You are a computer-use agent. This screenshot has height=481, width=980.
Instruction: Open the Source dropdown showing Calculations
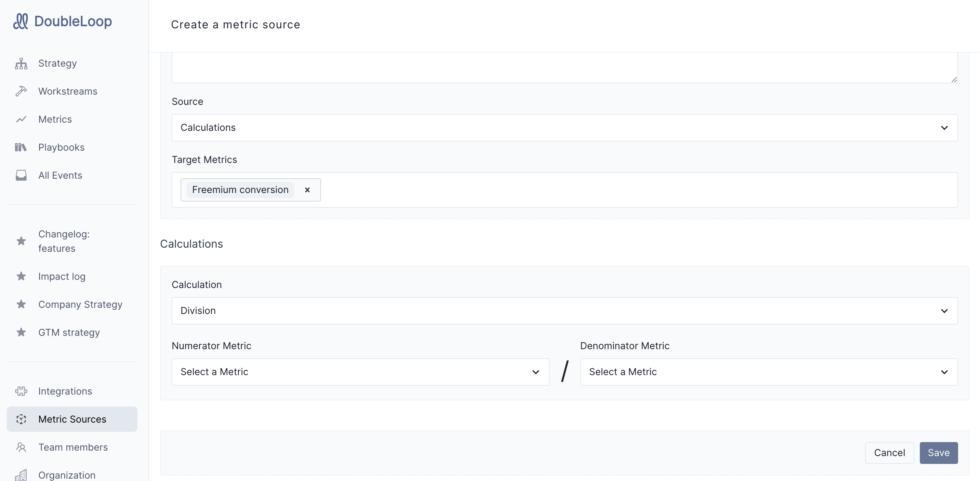click(565, 128)
